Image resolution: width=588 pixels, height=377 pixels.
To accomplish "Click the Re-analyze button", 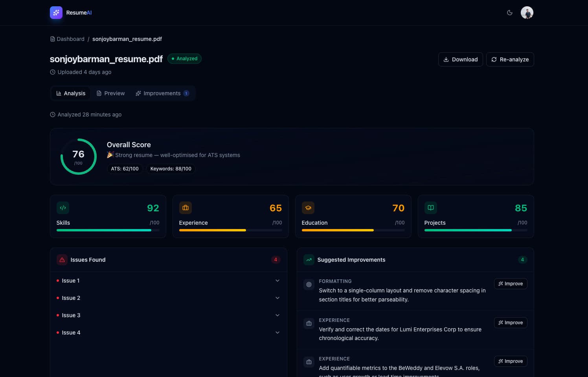I will click(x=510, y=59).
